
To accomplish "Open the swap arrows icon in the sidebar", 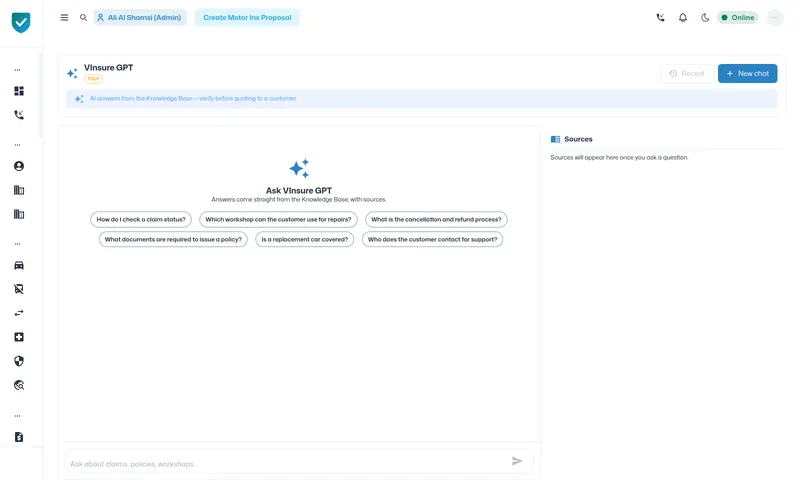I will pyautogui.click(x=19, y=313).
